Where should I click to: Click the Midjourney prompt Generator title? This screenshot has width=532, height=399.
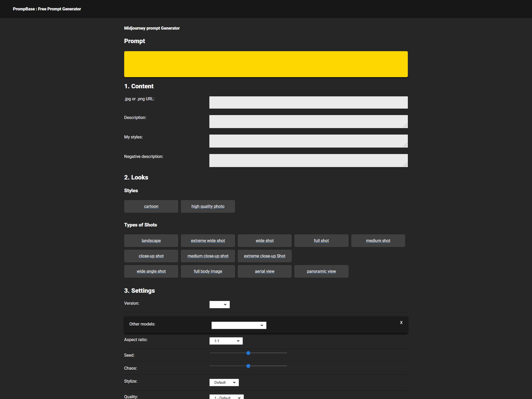click(x=152, y=28)
